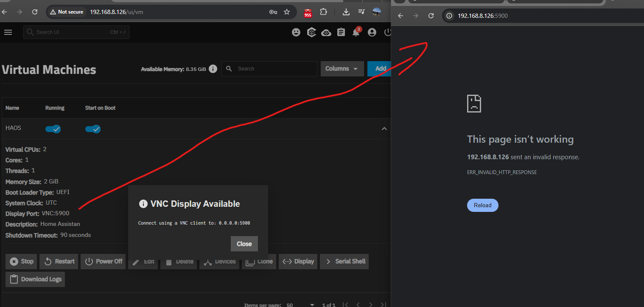Toggle HAOS Running switch
644x307 pixels.
click(53, 129)
